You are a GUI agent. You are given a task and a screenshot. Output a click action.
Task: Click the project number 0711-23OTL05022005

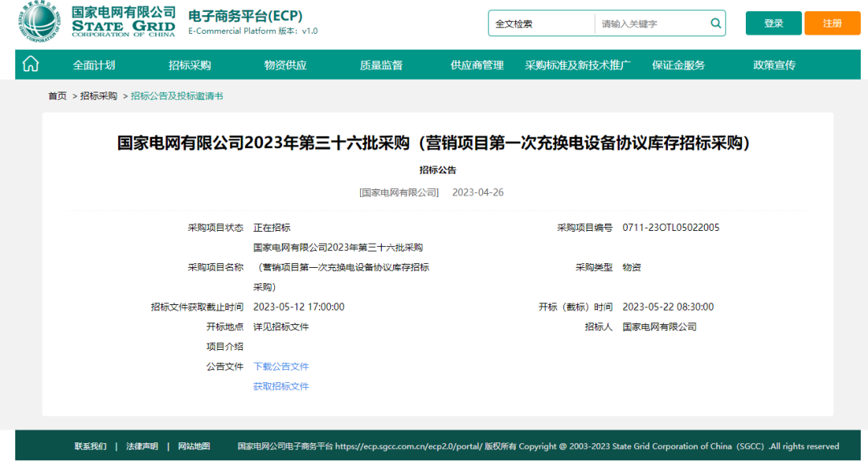[671, 228]
